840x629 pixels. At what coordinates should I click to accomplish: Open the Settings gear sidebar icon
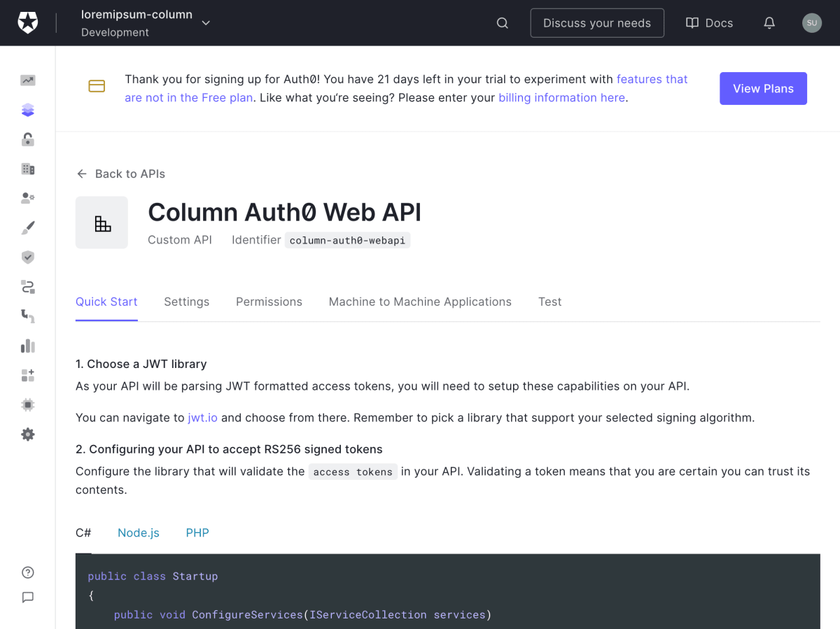click(x=28, y=434)
